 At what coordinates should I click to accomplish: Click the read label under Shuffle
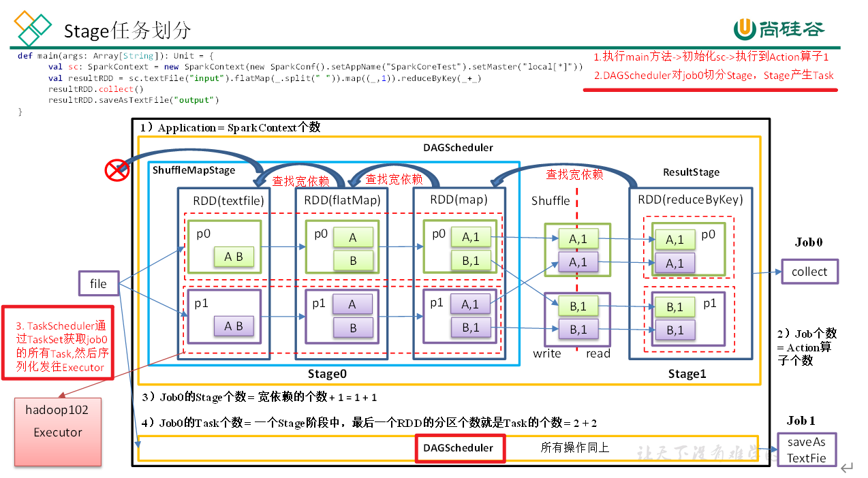598,353
